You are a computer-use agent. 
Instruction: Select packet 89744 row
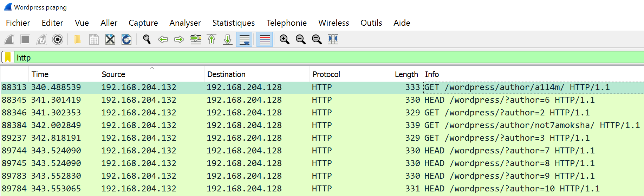[322, 151]
